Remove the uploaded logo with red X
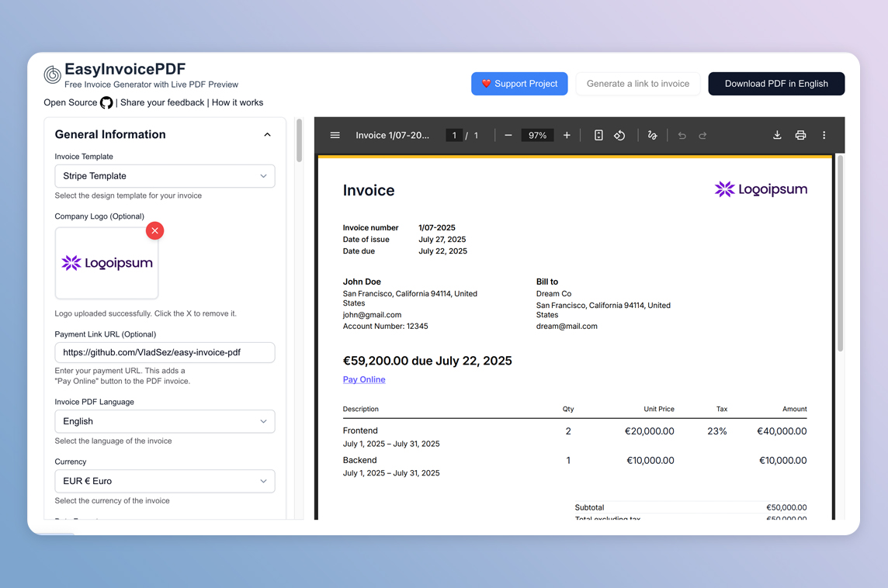 click(155, 230)
